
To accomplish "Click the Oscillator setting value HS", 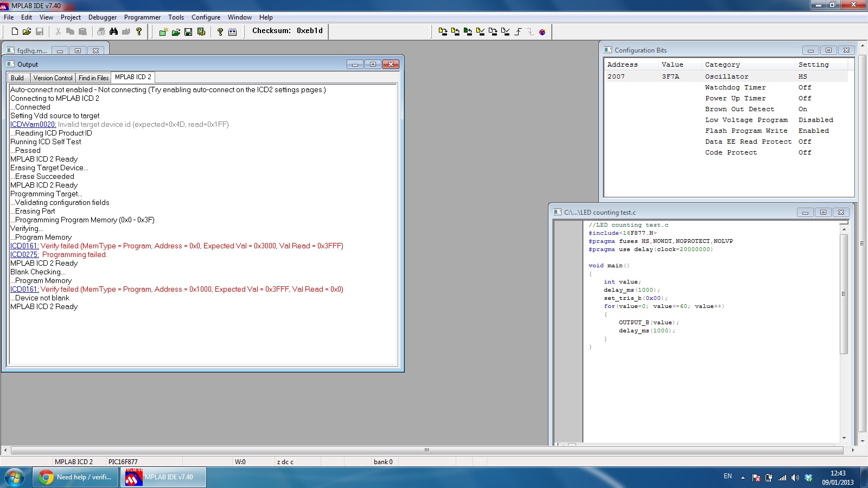I will 803,76.
